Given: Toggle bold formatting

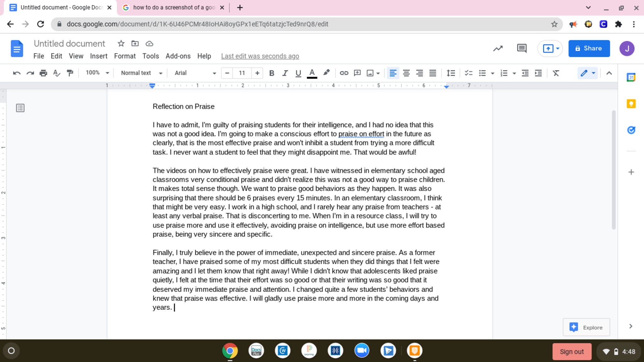Looking at the screenshot, I should click(272, 73).
